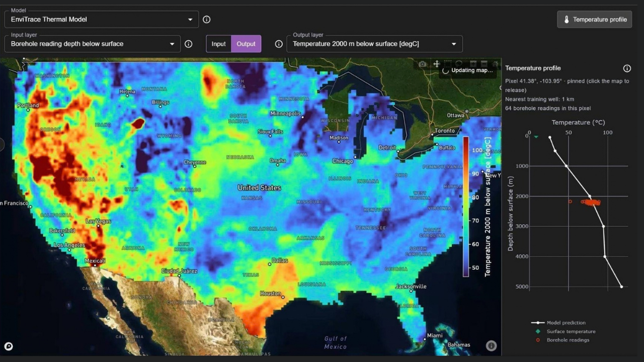The image size is (644, 362).
Task: Click the Miami label on the map
Action: tap(435, 335)
